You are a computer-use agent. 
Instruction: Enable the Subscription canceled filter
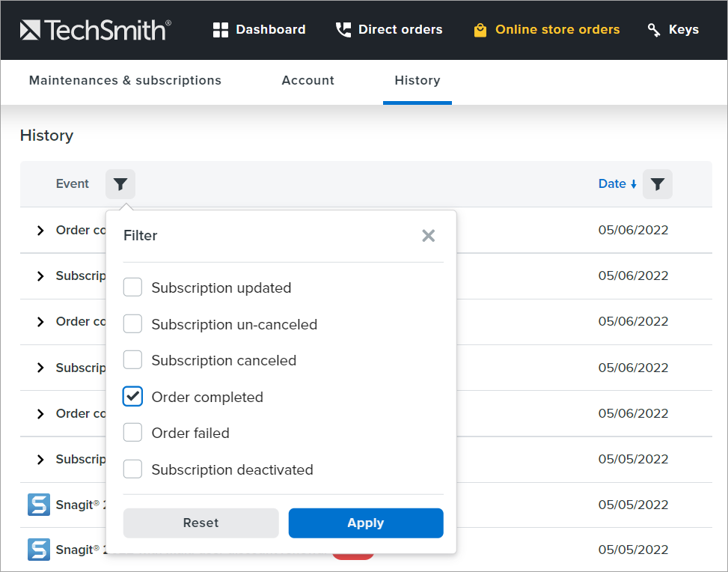coord(132,359)
